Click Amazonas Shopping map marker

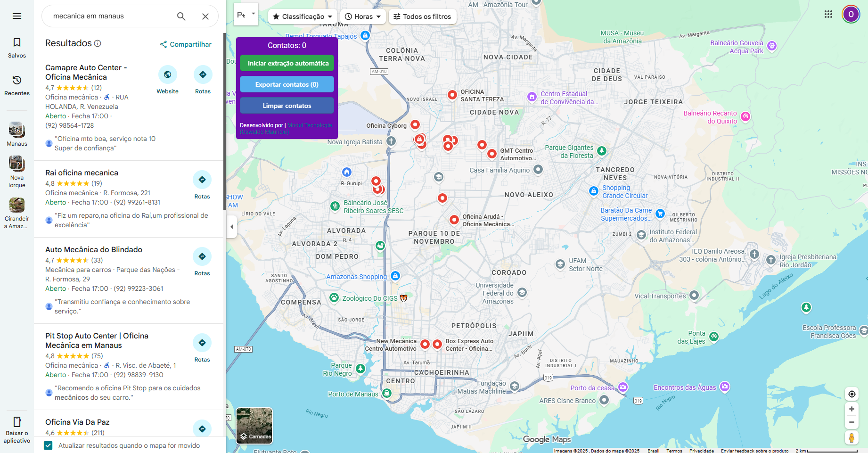click(x=396, y=276)
